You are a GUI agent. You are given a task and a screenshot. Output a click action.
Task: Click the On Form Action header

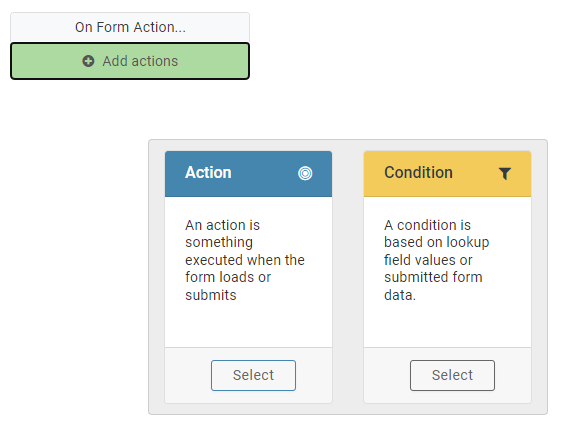(130, 27)
